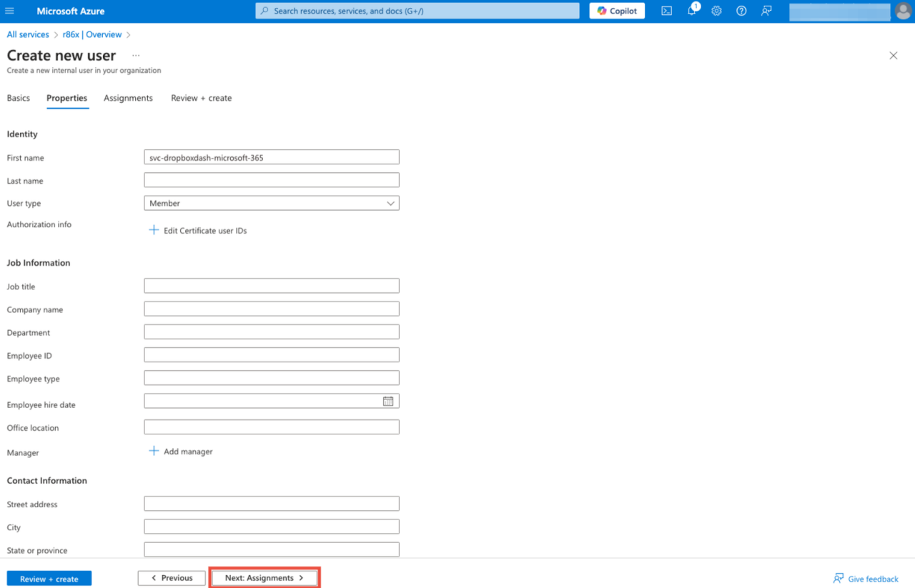The image size is (915, 588).
Task: Switch to the Review + create tab
Action: (201, 98)
